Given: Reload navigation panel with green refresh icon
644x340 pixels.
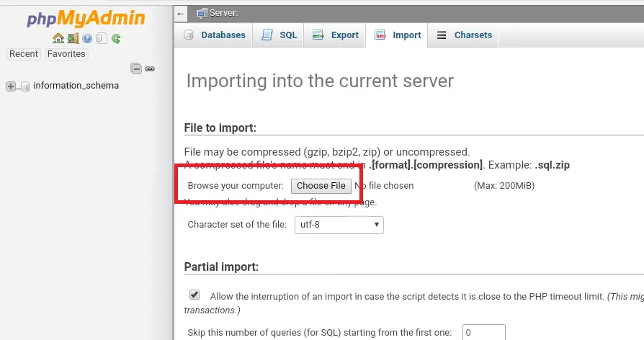Looking at the screenshot, I should 116,38.
